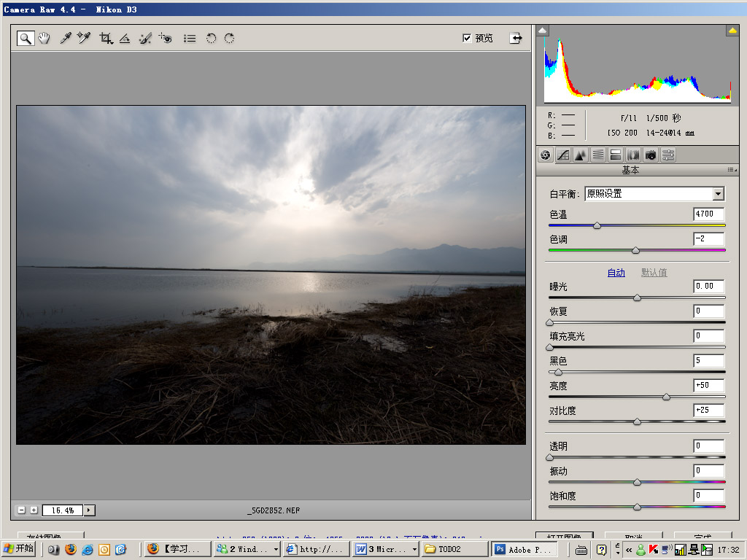Select the White Balance eyedropper tool

(x=65, y=38)
